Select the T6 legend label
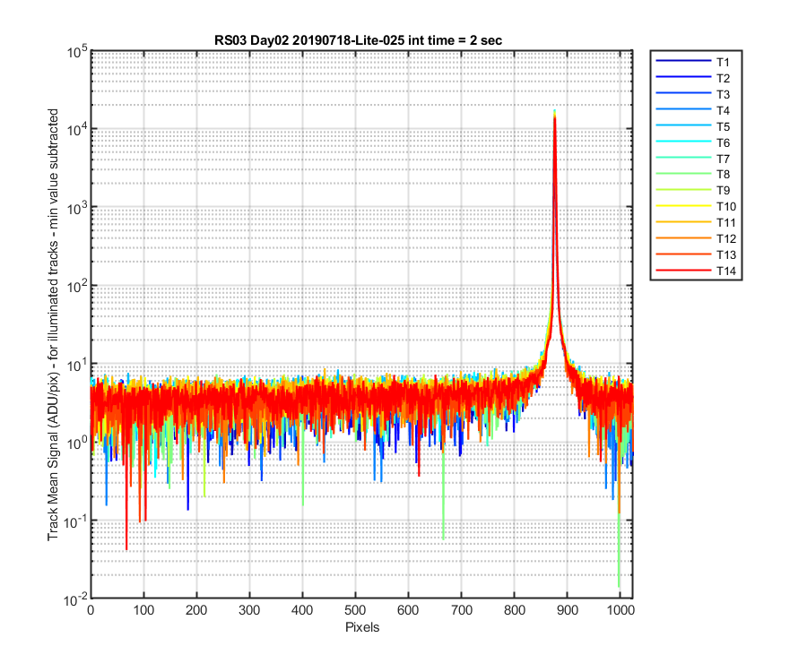Screen dimensions: 807x672 [x=723, y=142]
